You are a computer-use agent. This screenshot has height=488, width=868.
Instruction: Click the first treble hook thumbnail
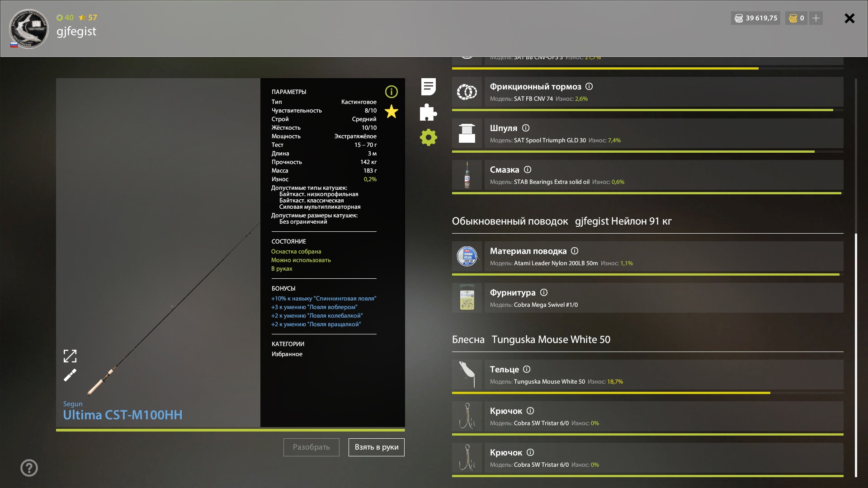467,416
